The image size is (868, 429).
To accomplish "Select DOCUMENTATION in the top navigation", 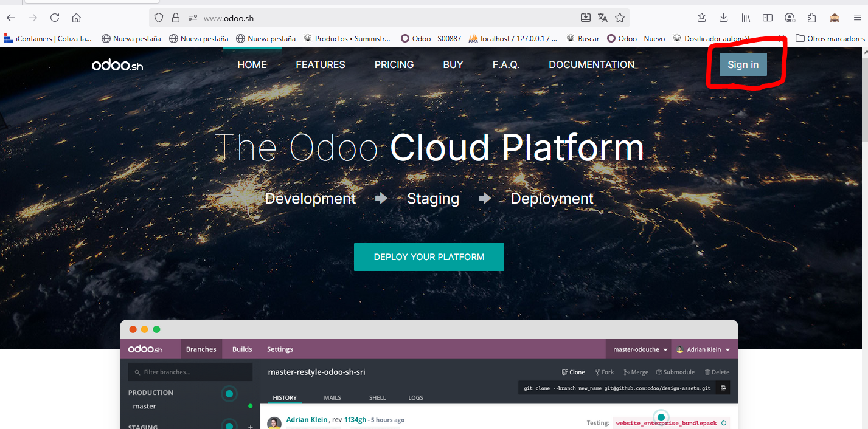I will (591, 64).
